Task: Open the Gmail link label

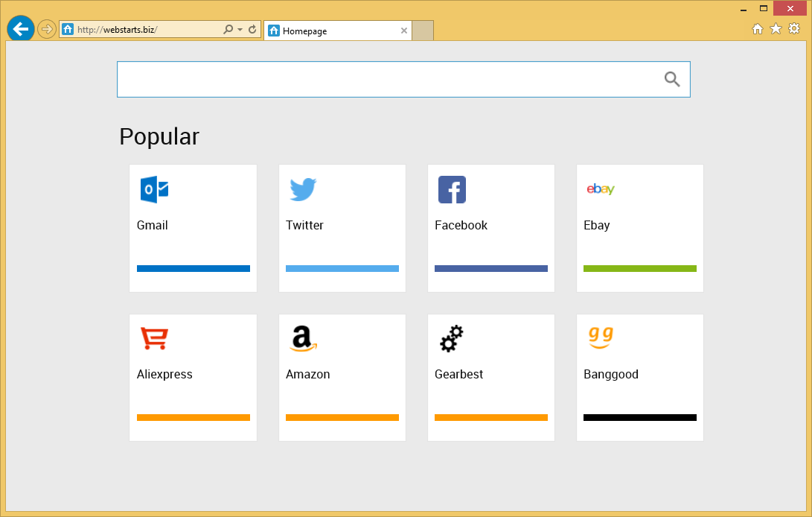Action: (x=153, y=225)
